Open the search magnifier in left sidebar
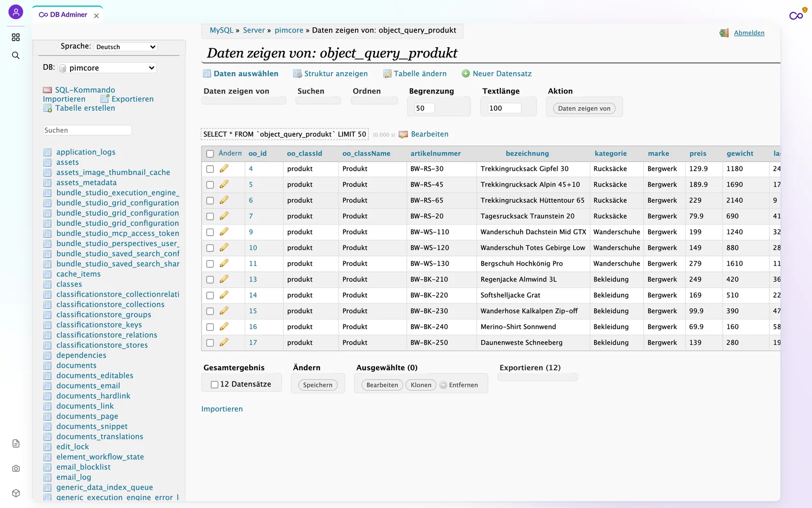 [x=16, y=55]
